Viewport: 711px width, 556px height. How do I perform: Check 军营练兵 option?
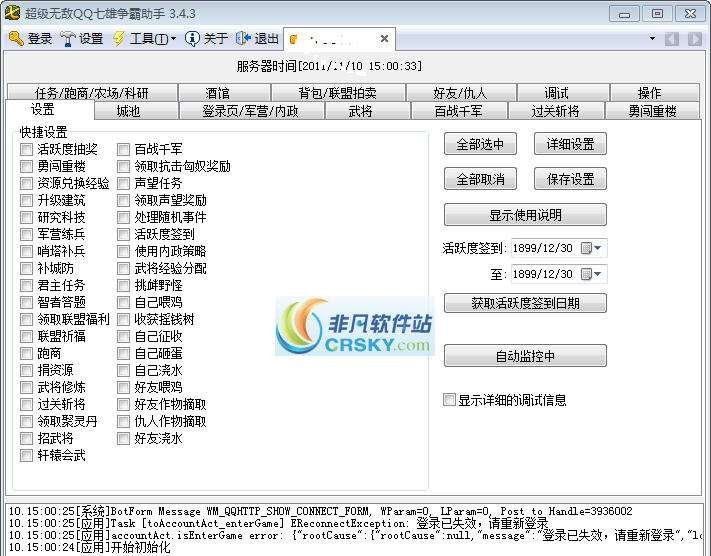(x=26, y=234)
